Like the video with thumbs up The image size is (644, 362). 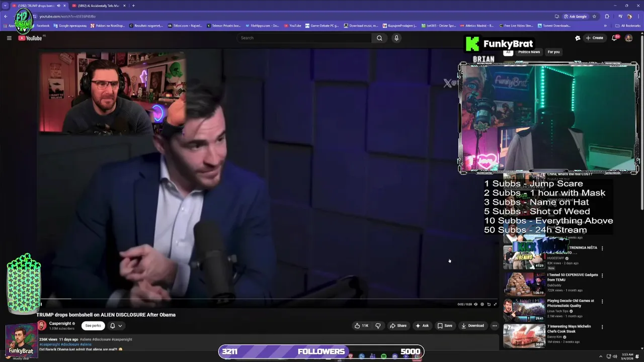coord(361,325)
